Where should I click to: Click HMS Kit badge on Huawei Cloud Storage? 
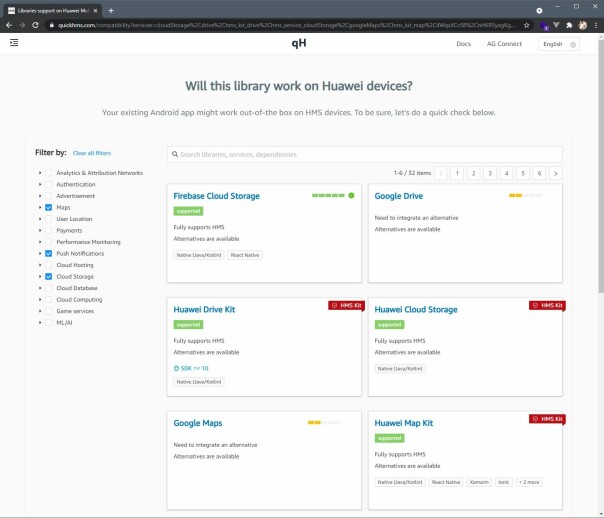(x=547, y=305)
